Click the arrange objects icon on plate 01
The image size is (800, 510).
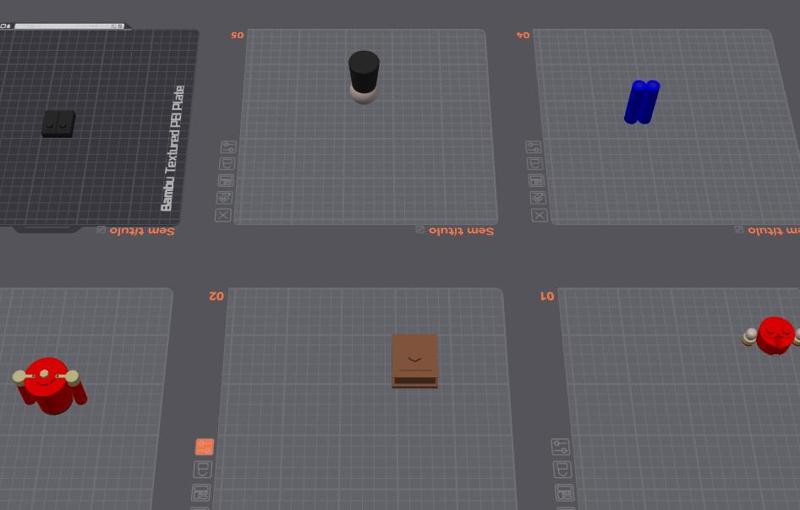tap(565, 493)
